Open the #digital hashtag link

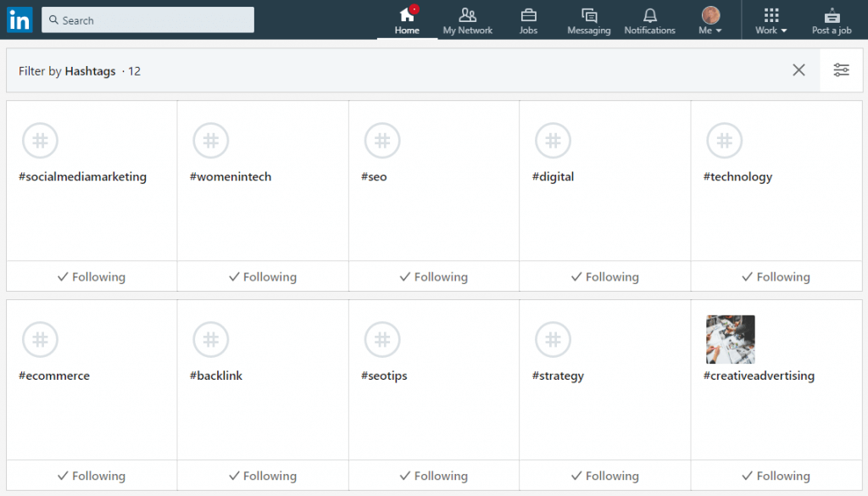pyautogui.click(x=553, y=176)
